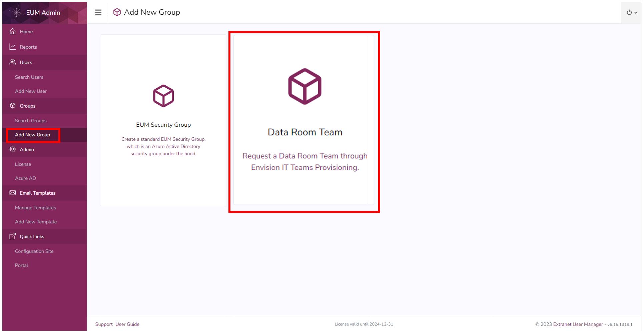Click the Data Room Team title
This screenshot has width=644, height=334.
pyautogui.click(x=305, y=132)
